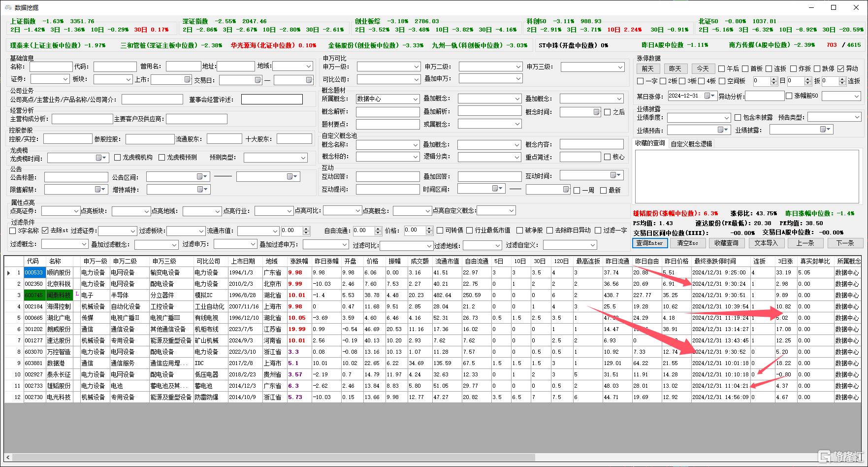This screenshot has height=467, width=868.
Task: Open the 证券 dropdown
Action: 65,79
